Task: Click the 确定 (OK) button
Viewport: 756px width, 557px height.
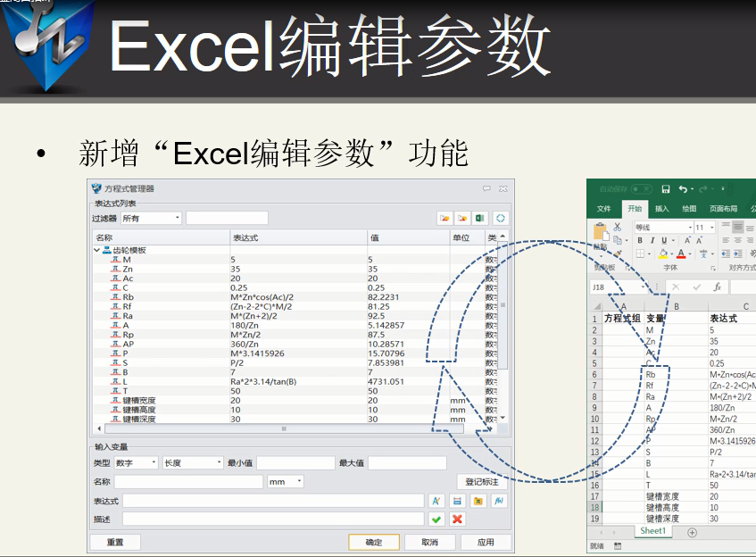Action: click(x=373, y=542)
